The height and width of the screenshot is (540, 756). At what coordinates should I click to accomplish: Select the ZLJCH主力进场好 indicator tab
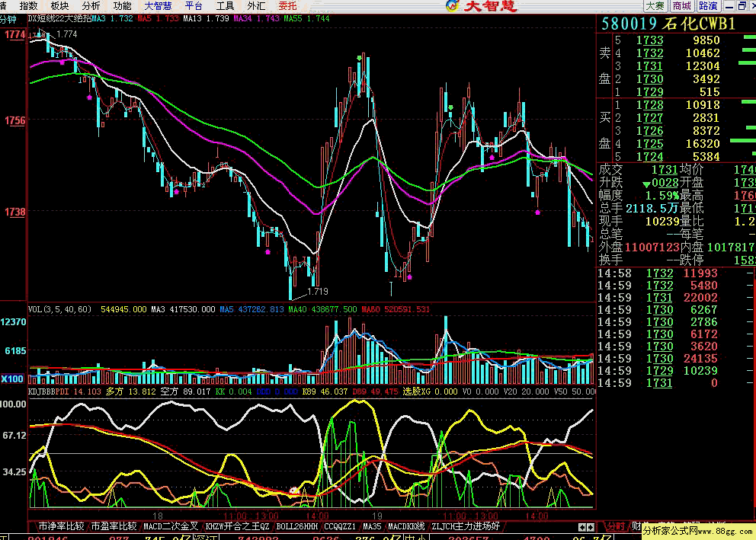click(466, 526)
